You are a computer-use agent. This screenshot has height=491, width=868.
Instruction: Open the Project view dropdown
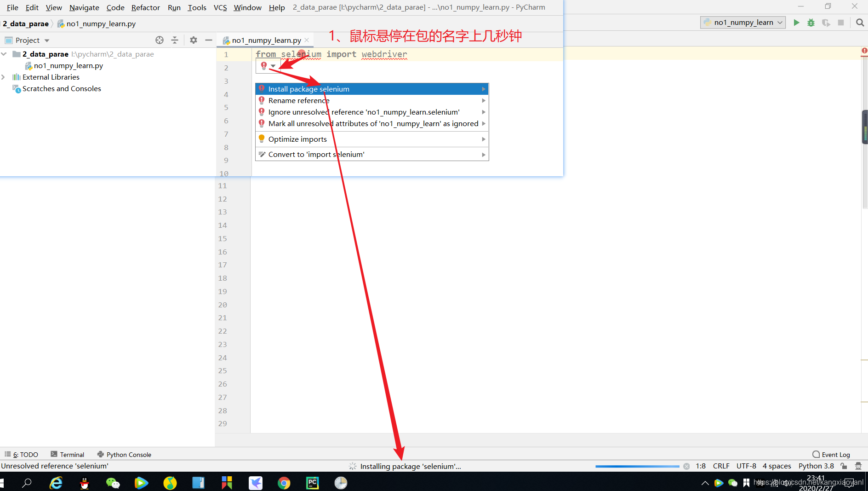pos(47,40)
